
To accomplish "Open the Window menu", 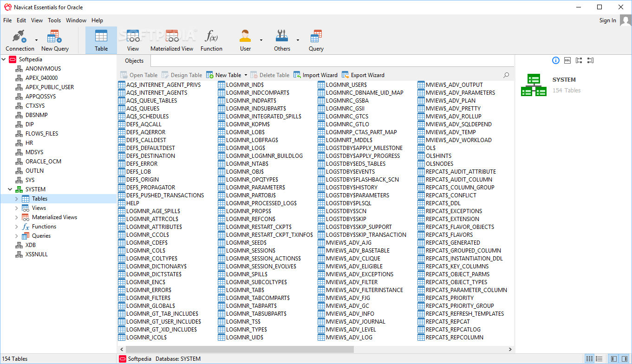I will point(76,20).
